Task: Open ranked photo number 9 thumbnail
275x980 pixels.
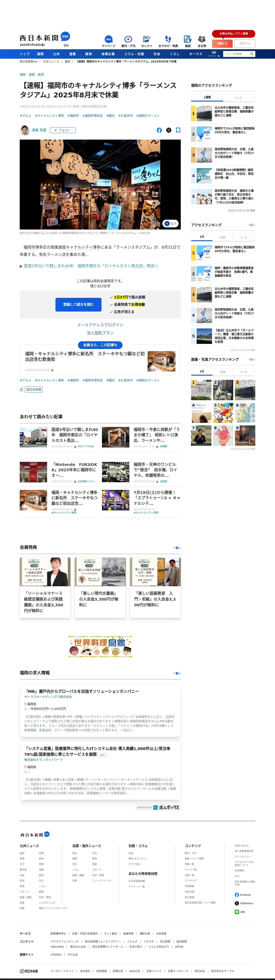Action: point(245,436)
